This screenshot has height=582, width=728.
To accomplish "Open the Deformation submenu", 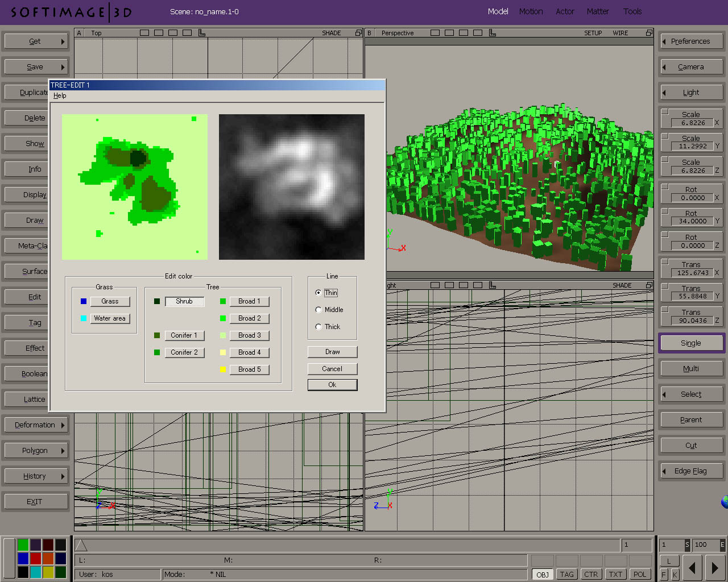I will [35, 425].
